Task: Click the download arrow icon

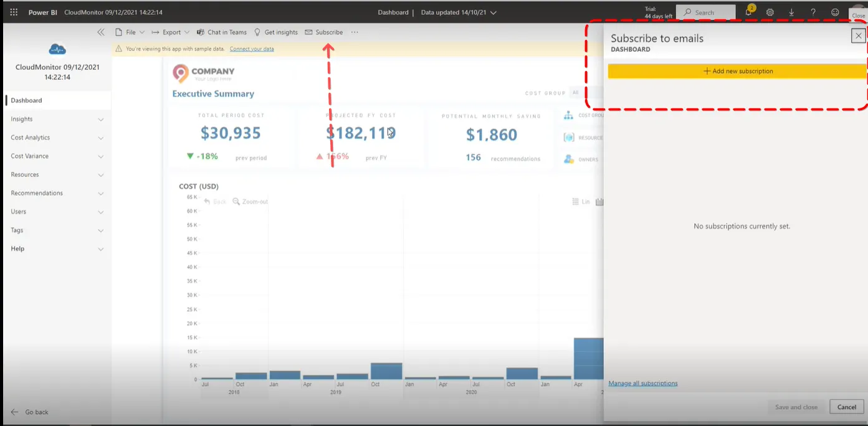Action: click(791, 12)
